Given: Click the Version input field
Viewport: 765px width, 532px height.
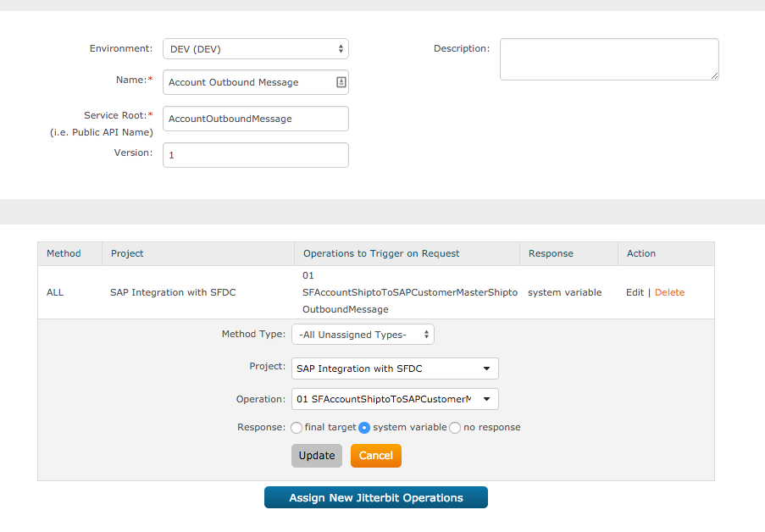Looking at the screenshot, I should 255,155.
